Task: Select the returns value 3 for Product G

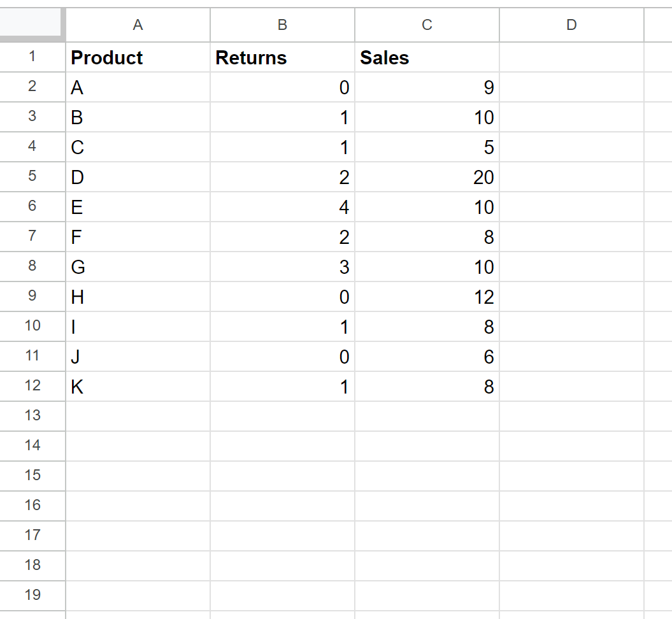Action: (282, 267)
